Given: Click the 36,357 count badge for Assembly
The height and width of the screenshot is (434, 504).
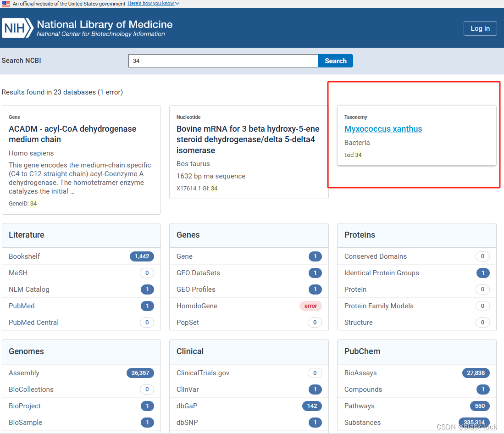Looking at the screenshot, I should pos(140,373).
